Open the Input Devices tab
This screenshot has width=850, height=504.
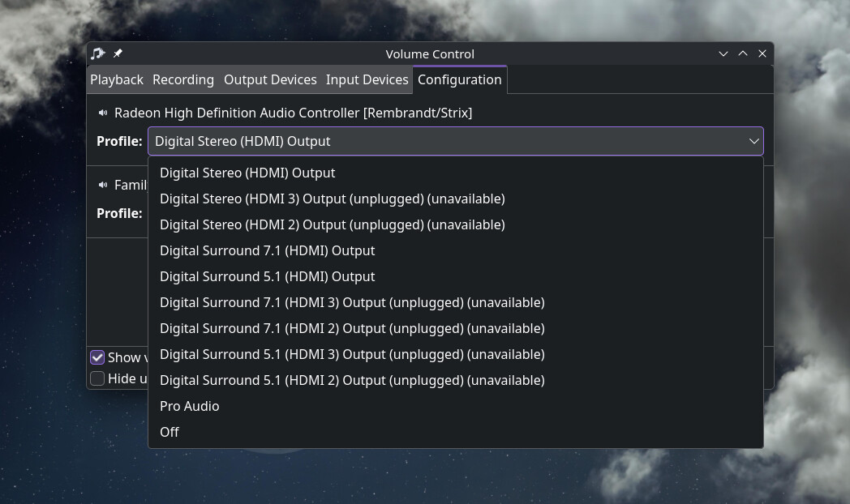pos(367,79)
